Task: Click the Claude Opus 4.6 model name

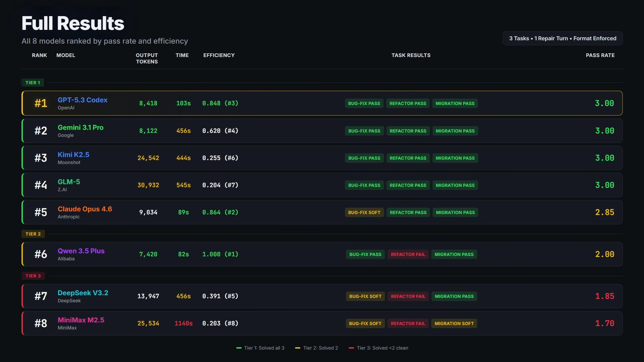Action: point(85,209)
